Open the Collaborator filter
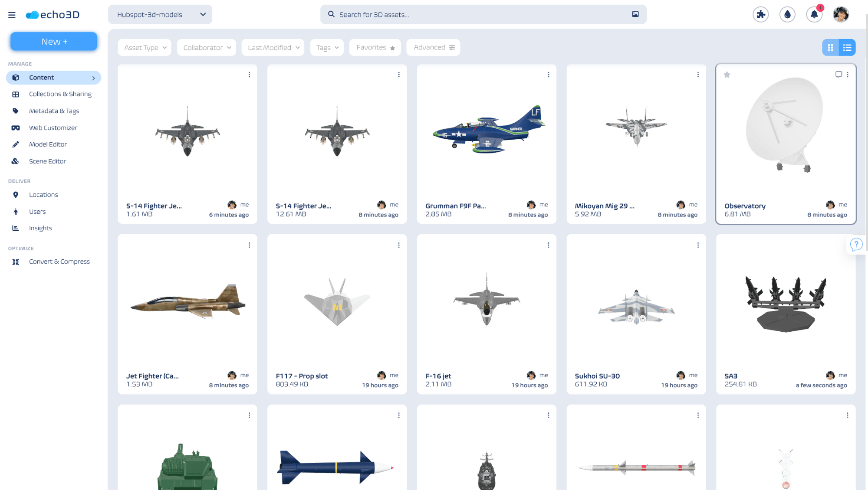Image resolution: width=868 pixels, height=490 pixels. click(x=207, y=48)
